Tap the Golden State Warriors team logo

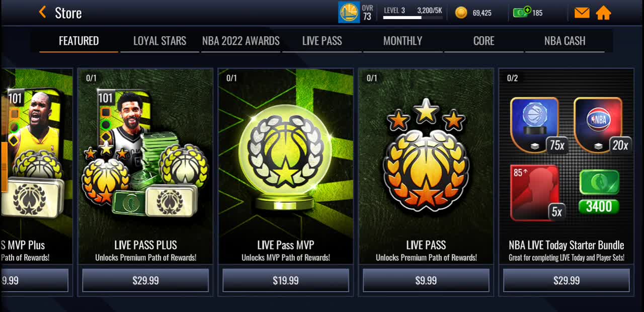click(x=349, y=13)
